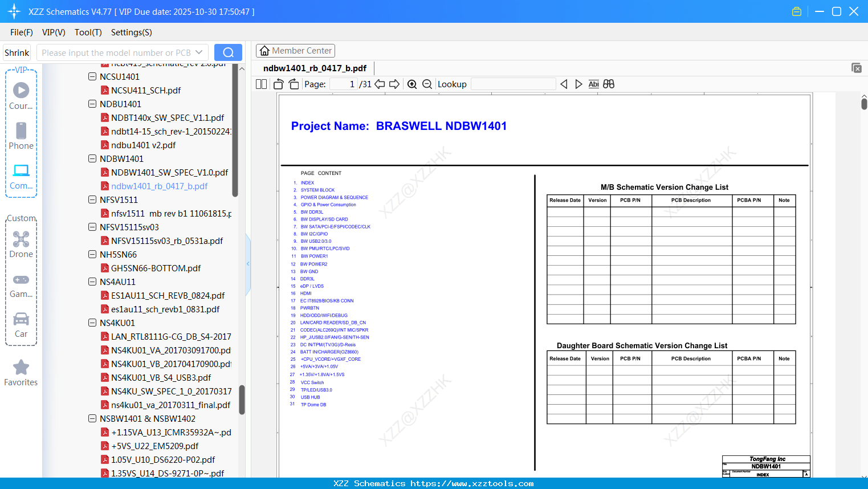Open the VIP(V) menu

tap(54, 32)
